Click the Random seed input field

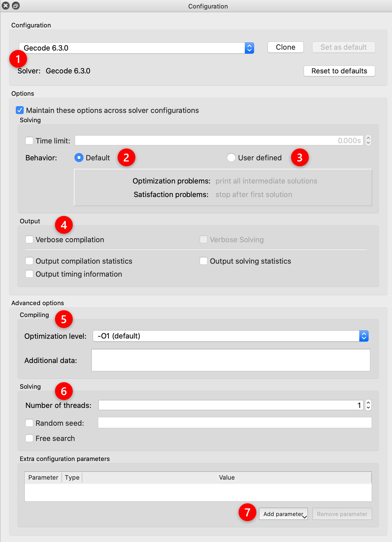coord(235,423)
